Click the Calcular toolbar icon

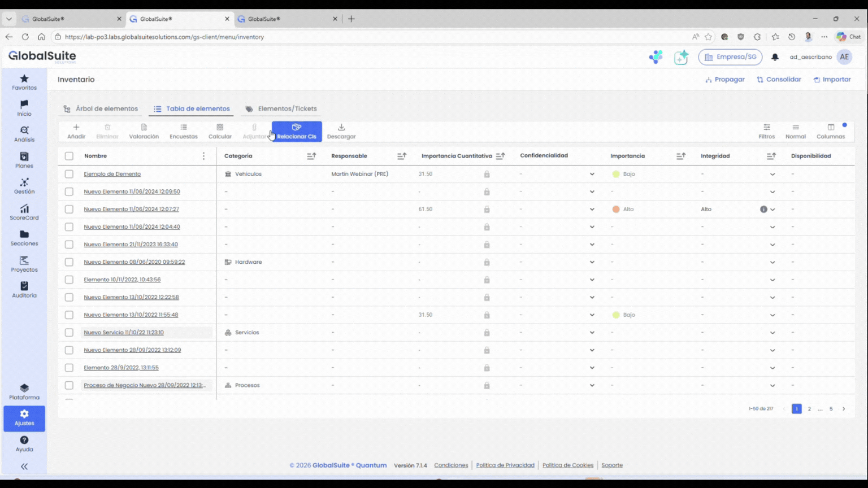point(220,128)
